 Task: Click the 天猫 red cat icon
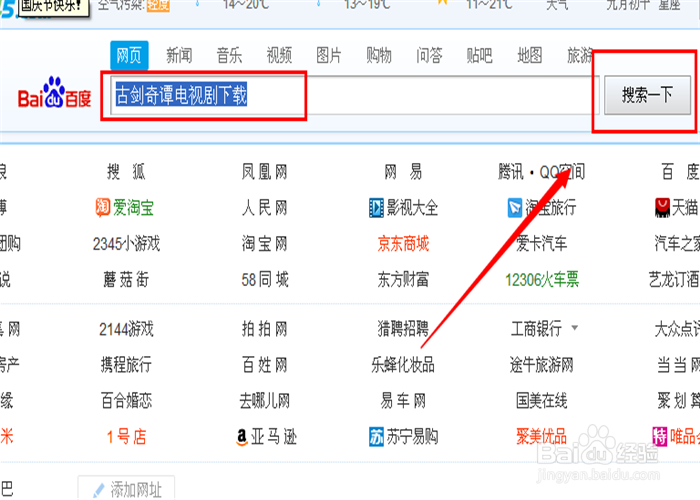pyautogui.click(x=662, y=208)
